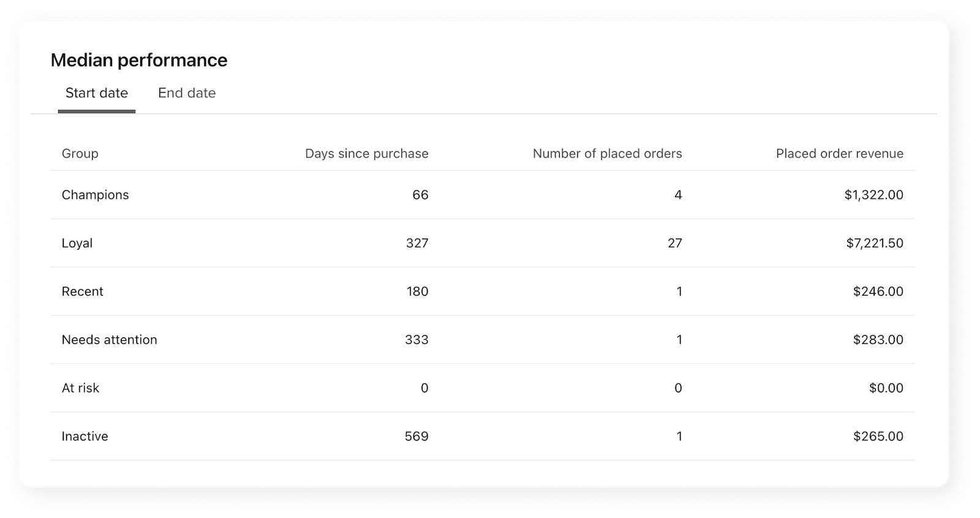
Task: Click the Placed order revenue header
Action: coord(839,154)
